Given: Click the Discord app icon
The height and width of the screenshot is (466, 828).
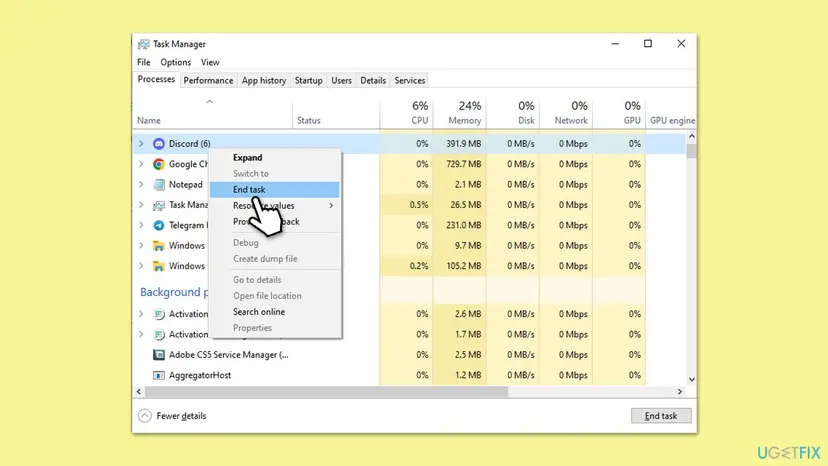Looking at the screenshot, I should click(158, 144).
